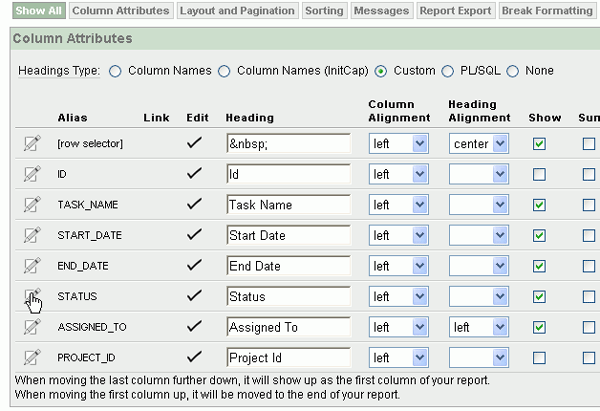This screenshot has width=600, height=411.
Task: Open the Report Export tab
Action: pyautogui.click(x=455, y=11)
